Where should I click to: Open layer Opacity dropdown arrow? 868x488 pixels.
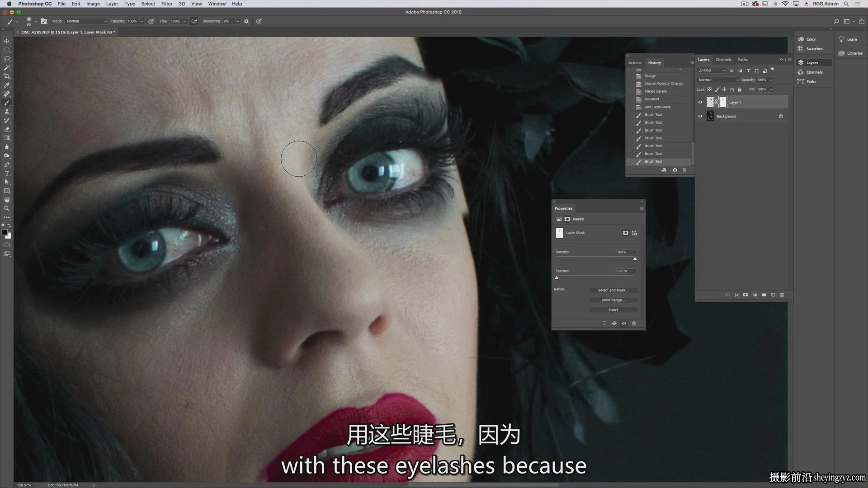click(x=771, y=80)
